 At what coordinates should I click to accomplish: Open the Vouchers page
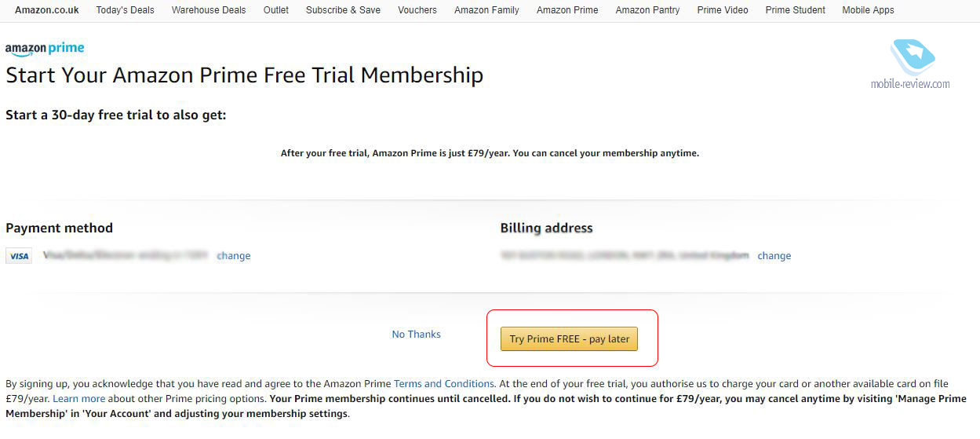417,10
